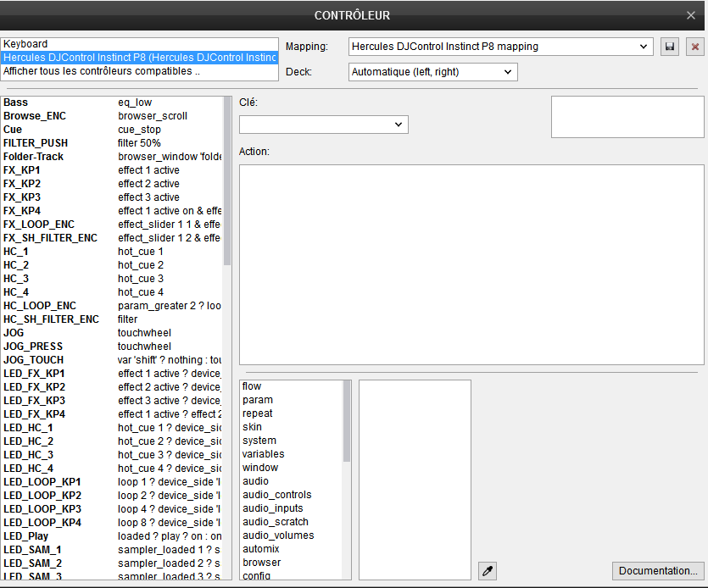Image resolution: width=708 pixels, height=588 pixels.
Task: Select the Folder-Track key row
Action: [x=113, y=157]
